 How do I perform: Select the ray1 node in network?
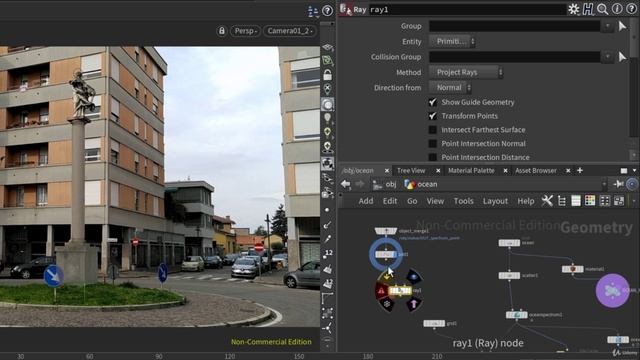tap(400, 291)
